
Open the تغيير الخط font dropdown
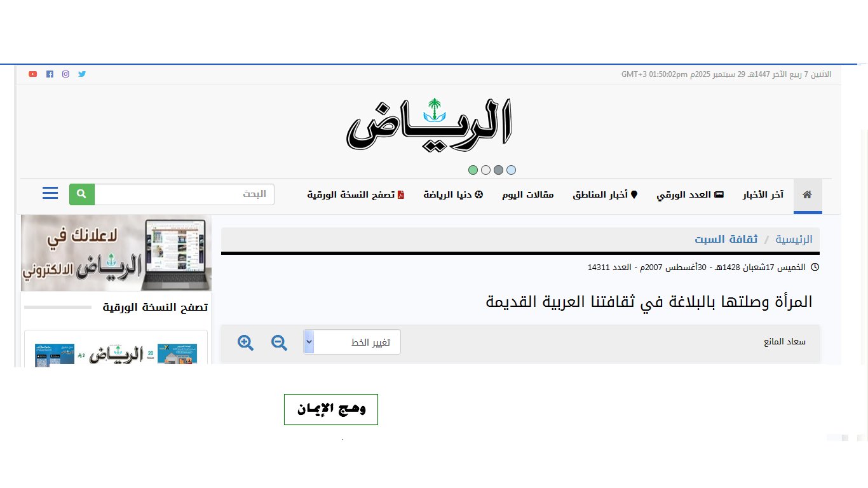352,342
